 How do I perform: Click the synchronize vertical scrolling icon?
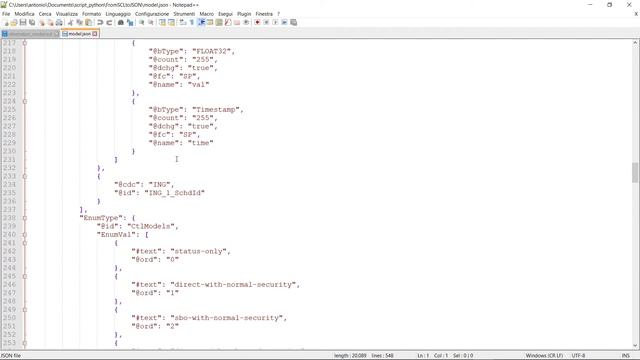pos(162,22)
